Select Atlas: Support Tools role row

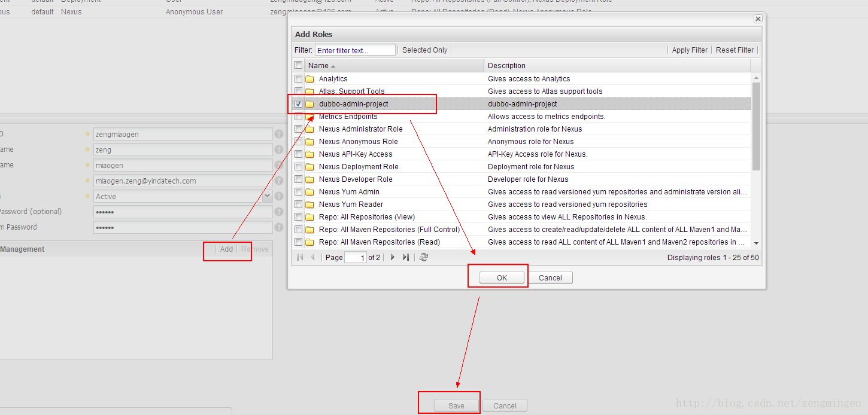point(521,91)
